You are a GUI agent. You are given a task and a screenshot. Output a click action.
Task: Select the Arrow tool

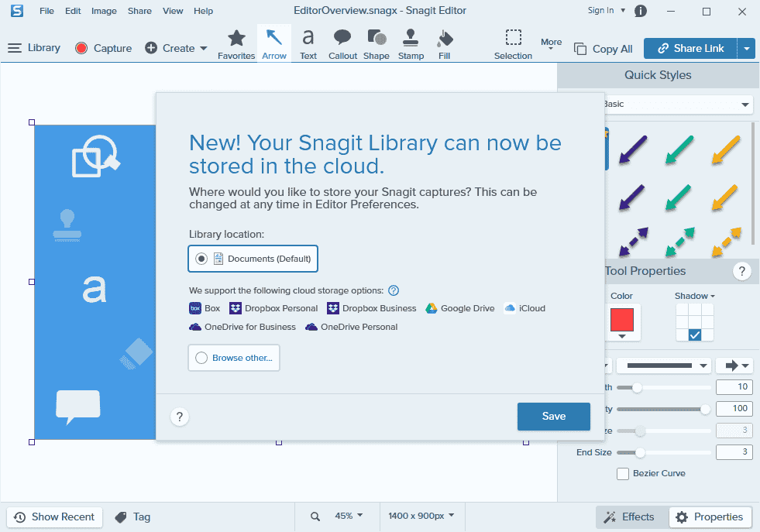pos(273,43)
